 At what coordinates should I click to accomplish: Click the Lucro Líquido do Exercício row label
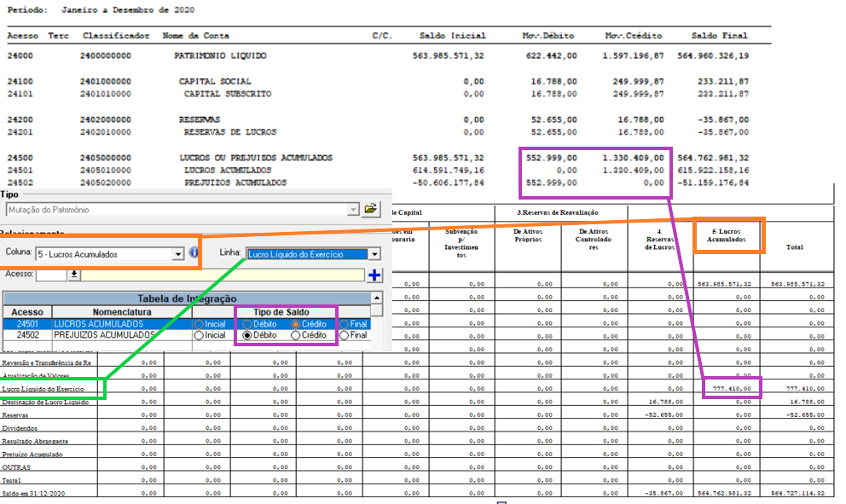tap(43, 390)
